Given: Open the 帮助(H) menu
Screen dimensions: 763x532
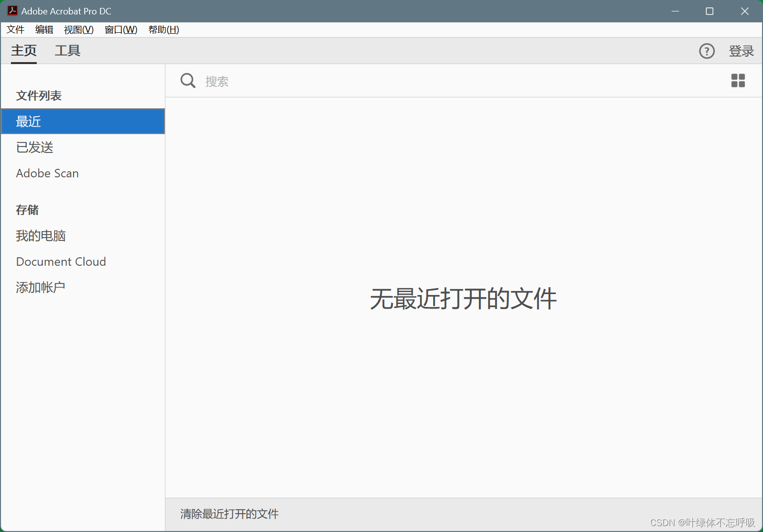Looking at the screenshot, I should coord(163,30).
